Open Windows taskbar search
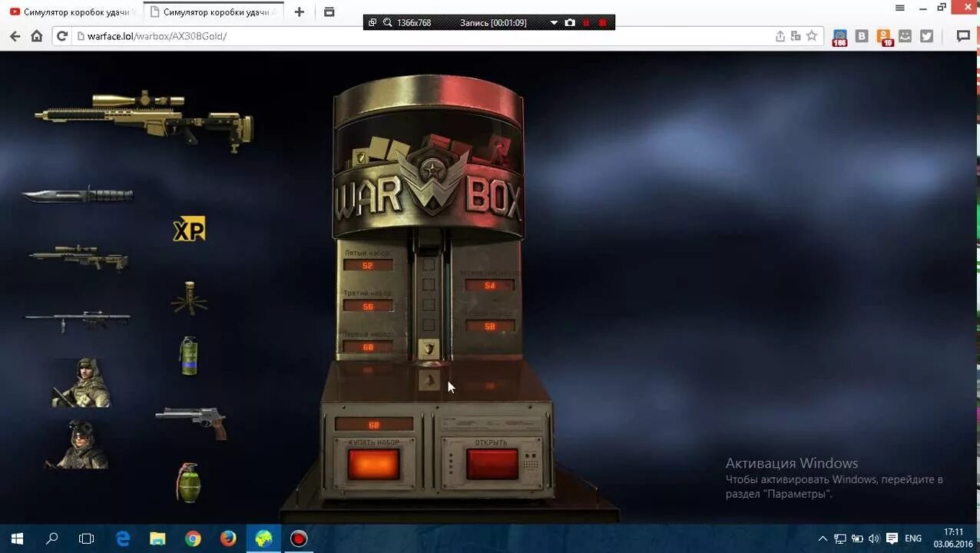The image size is (980, 553). (x=51, y=538)
